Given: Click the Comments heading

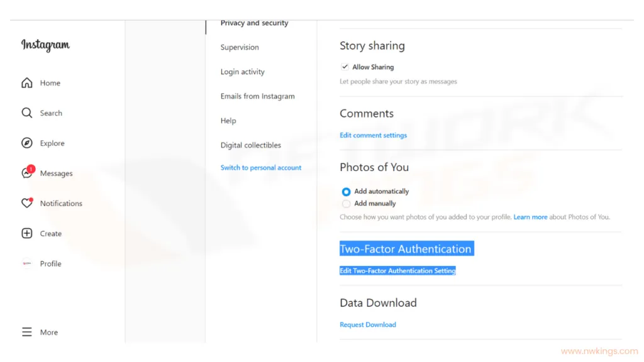Looking at the screenshot, I should tap(367, 113).
